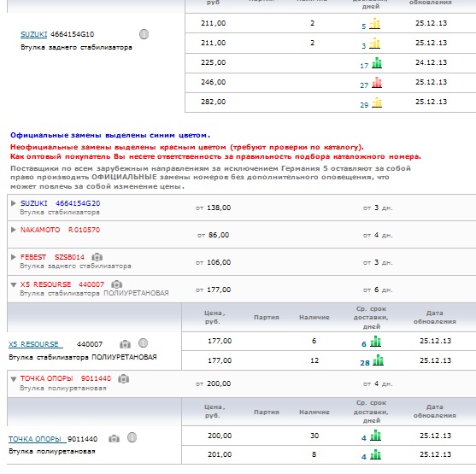The height and width of the screenshot is (474, 476).
Task: Select price cell 201,00
Action: coord(220,454)
